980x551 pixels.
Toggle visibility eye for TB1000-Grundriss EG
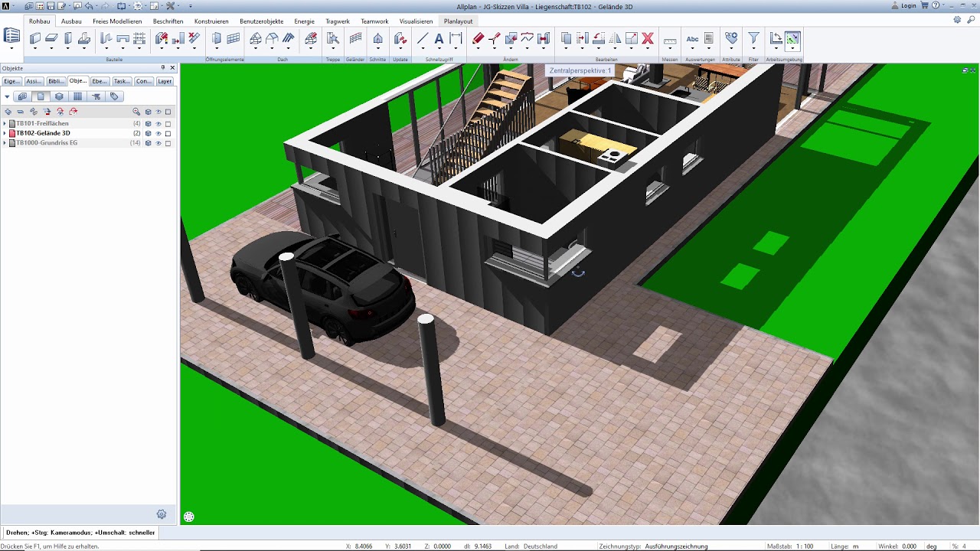[x=158, y=143]
